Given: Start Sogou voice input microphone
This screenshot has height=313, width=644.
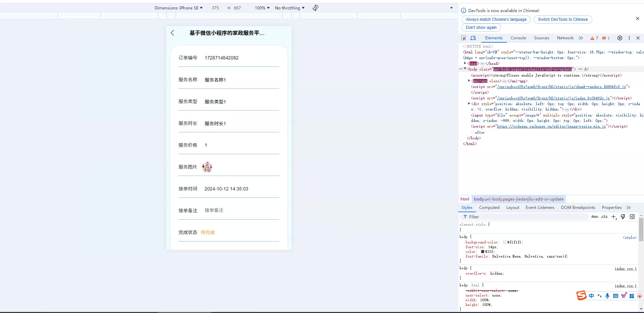Looking at the screenshot, I should [x=607, y=296].
